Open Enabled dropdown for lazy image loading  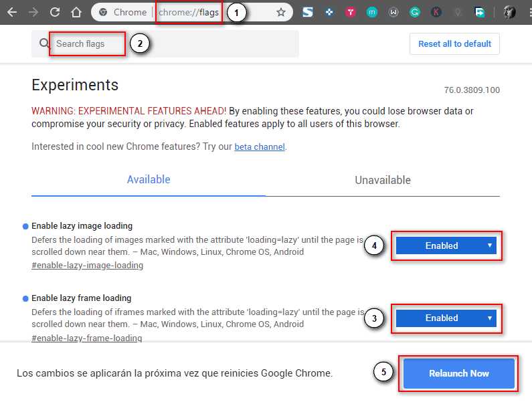[x=446, y=245]
